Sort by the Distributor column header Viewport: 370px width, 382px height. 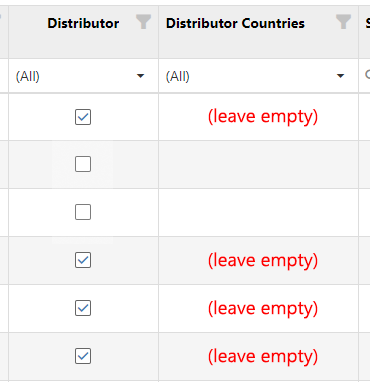tap(83, 23)
